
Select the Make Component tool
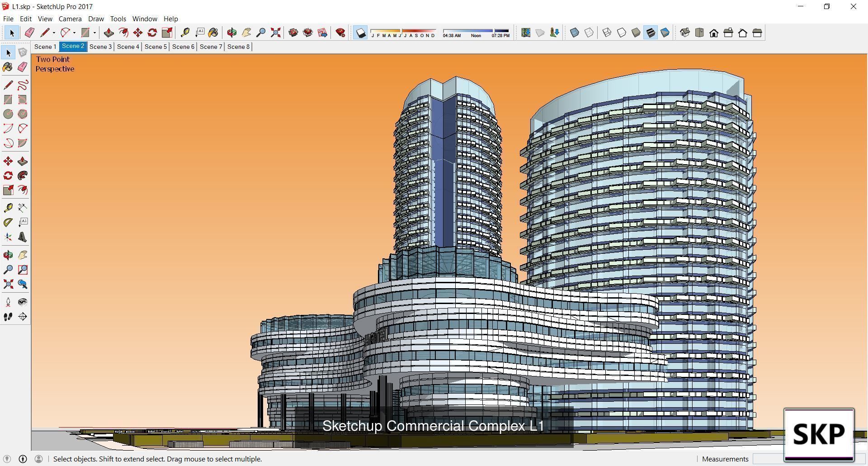(23, 52)
